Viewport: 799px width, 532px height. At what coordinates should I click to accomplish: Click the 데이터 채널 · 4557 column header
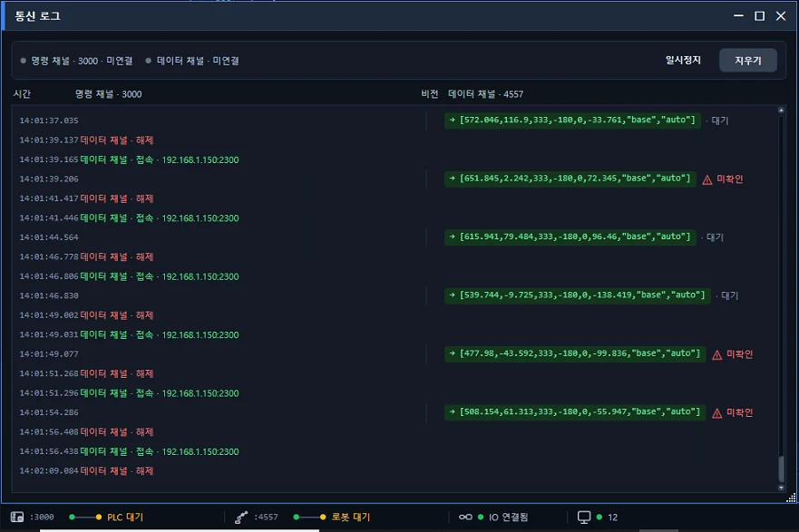(x=485, y=93)
